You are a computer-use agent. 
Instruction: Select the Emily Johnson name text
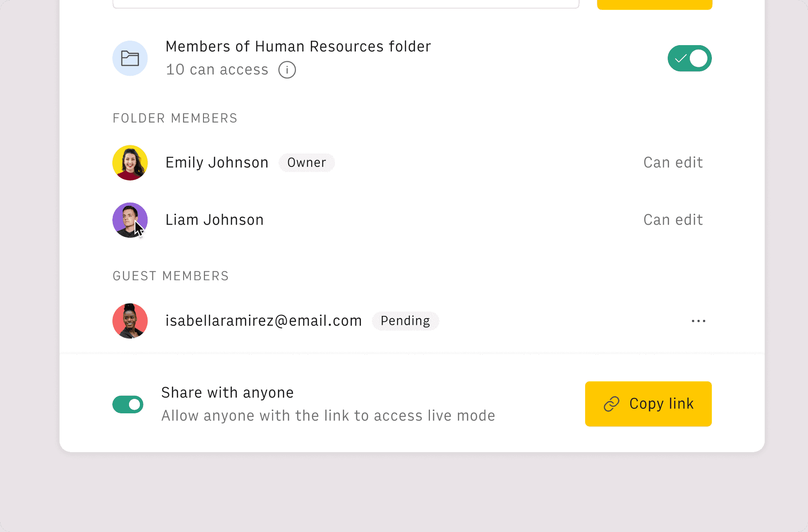[217, 162]
